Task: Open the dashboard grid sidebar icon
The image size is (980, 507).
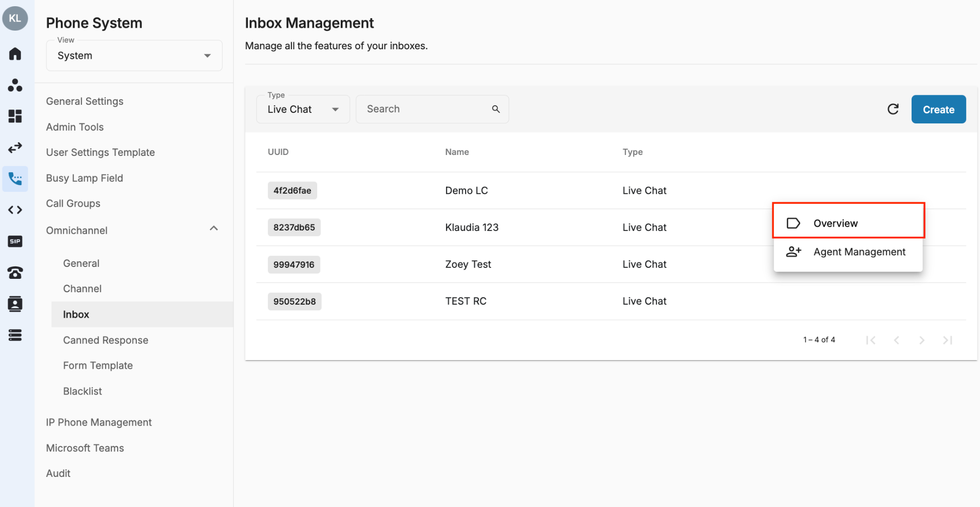Action: click(x=15, y=116)
